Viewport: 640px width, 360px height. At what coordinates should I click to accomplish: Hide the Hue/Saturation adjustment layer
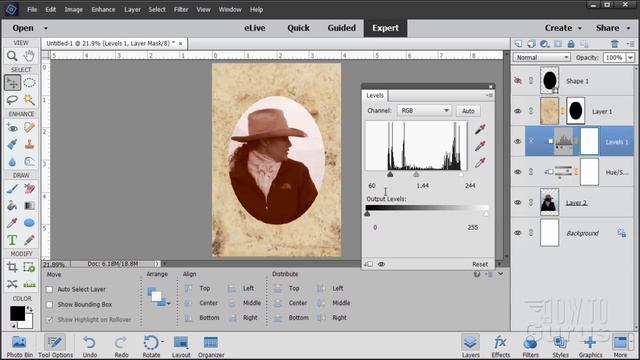point(518,172)
